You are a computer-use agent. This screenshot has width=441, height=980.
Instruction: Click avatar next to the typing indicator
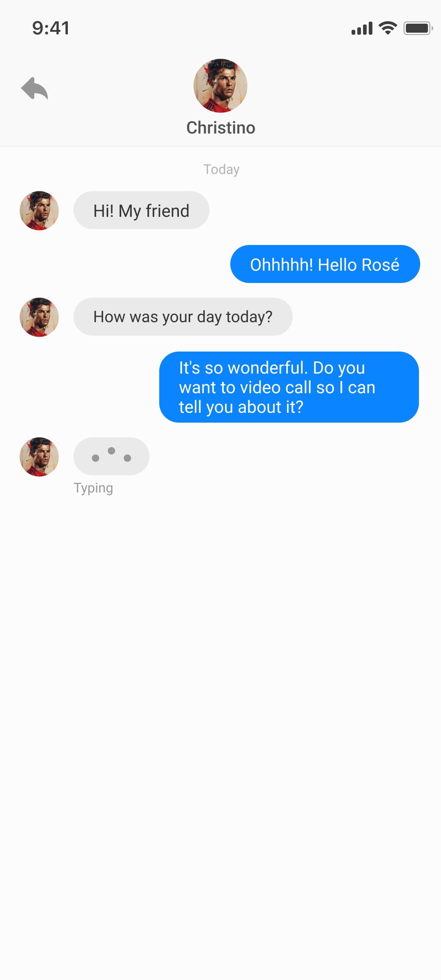click(39, 457)
